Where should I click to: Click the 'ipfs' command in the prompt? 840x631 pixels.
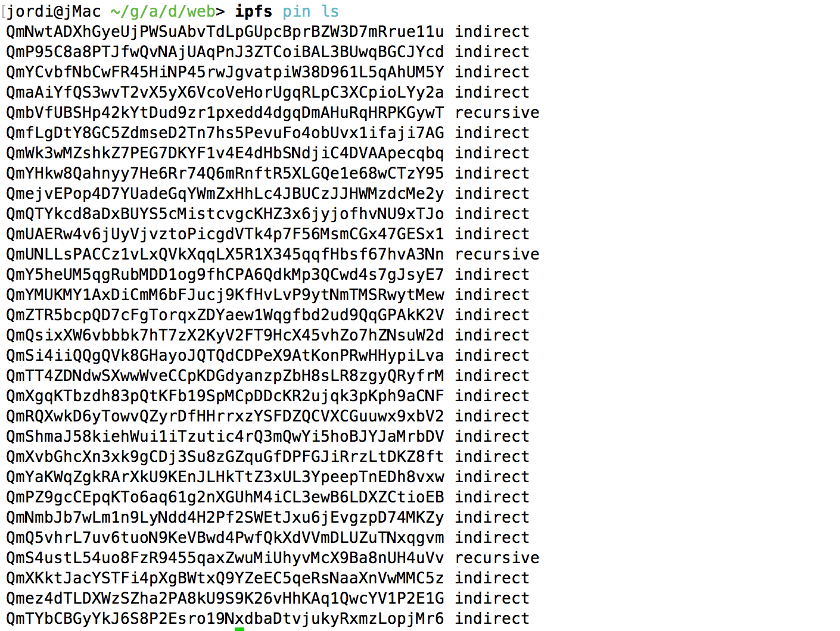pos(254,11)
